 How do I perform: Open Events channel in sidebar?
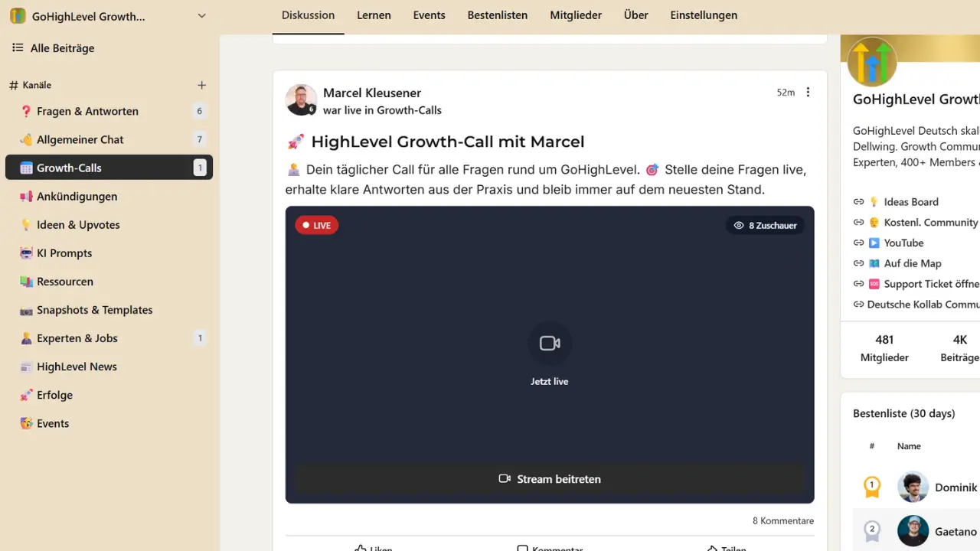coord(109,422)
